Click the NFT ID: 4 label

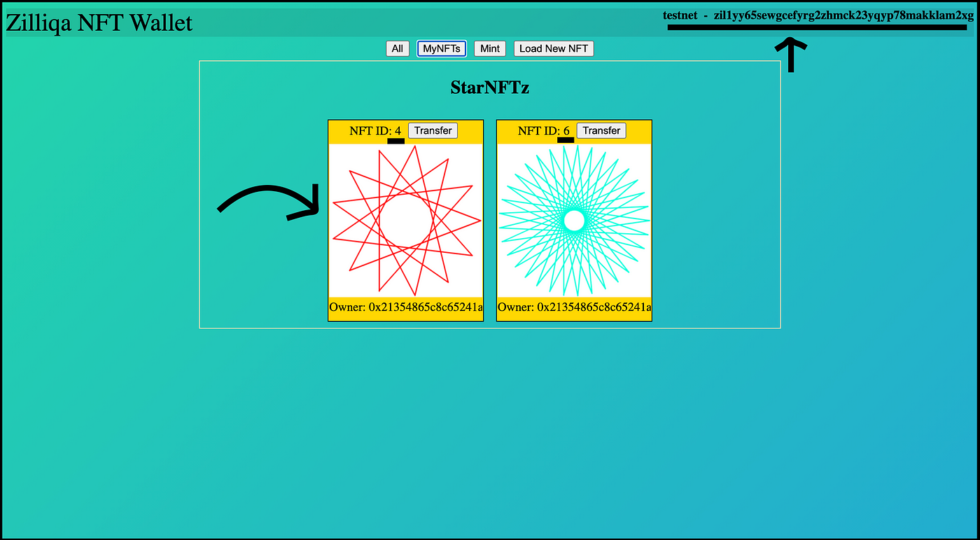point(375,131)
